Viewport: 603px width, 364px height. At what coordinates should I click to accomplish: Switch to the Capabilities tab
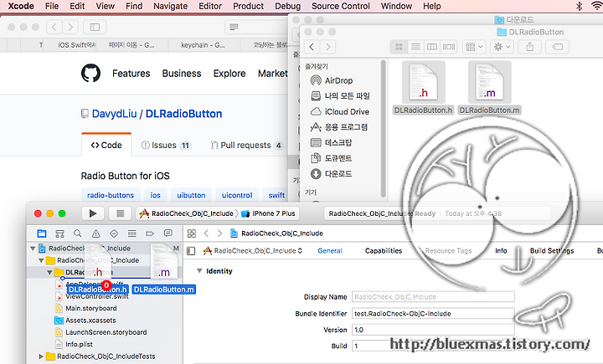coord(384,250)
